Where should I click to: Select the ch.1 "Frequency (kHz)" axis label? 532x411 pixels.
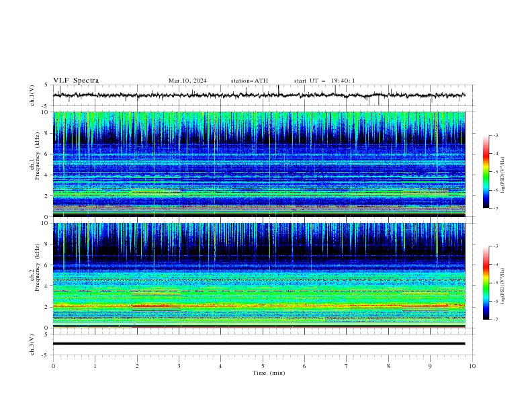point(37,156)
